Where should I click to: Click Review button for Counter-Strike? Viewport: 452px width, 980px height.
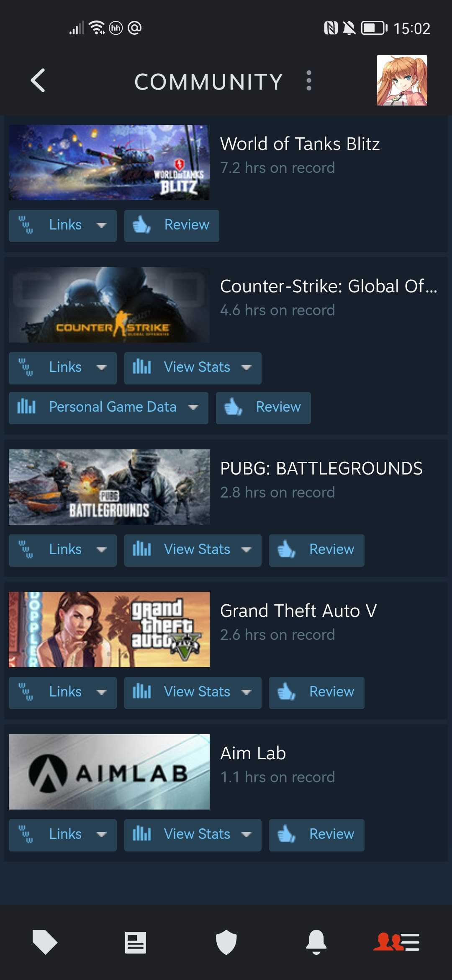263,408
